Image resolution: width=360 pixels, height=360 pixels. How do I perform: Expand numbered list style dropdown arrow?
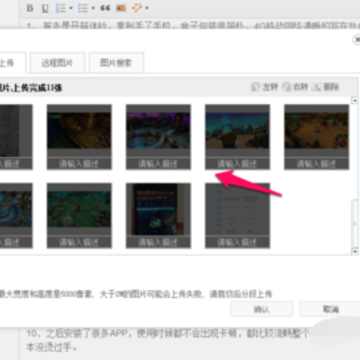tap(71, 8)
